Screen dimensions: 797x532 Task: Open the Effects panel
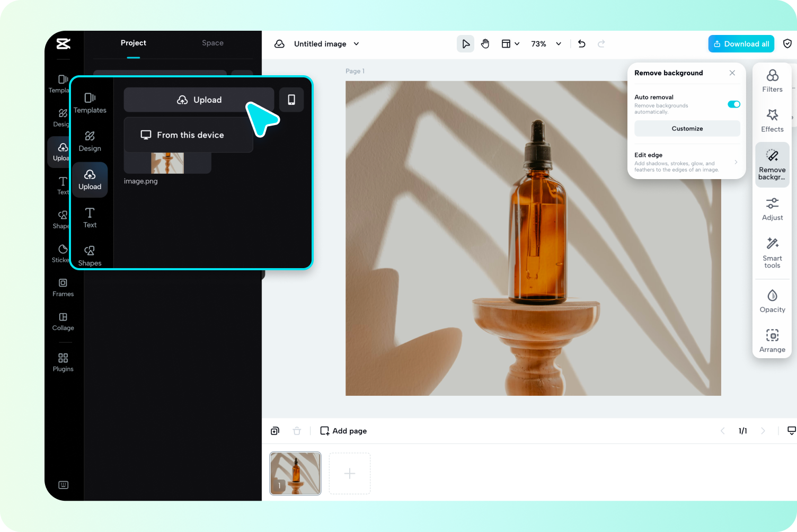pyautogui.click(x=772, y=121)
